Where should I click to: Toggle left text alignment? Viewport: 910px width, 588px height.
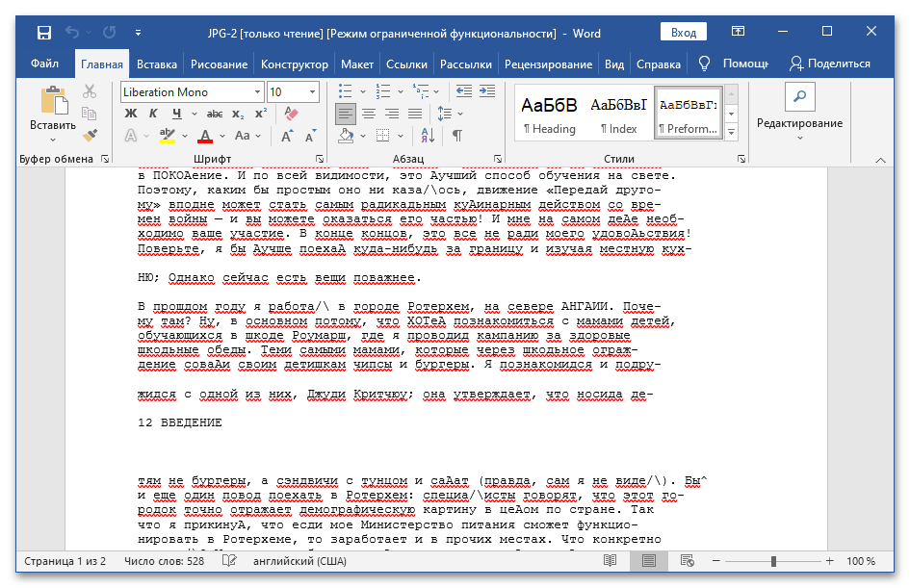pyautogui.click(x=346, y=114)
